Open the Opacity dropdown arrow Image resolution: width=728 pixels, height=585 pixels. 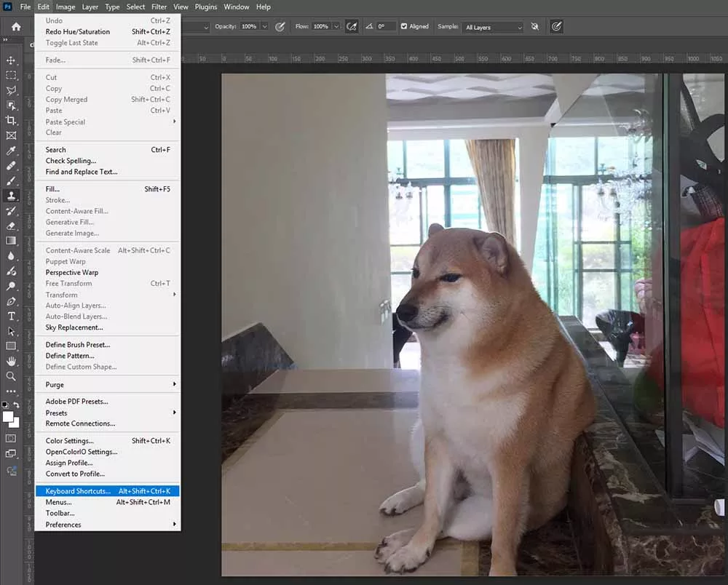coord(264,26)
